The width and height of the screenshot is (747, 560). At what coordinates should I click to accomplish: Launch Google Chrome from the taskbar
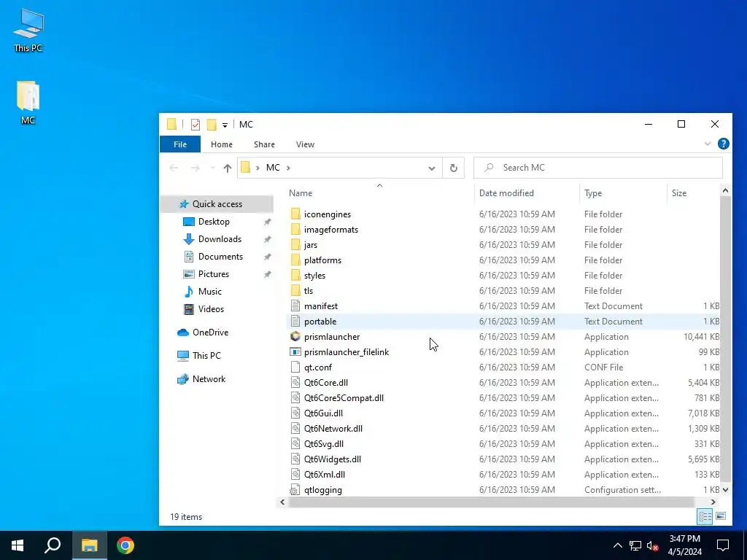[125, 545]
